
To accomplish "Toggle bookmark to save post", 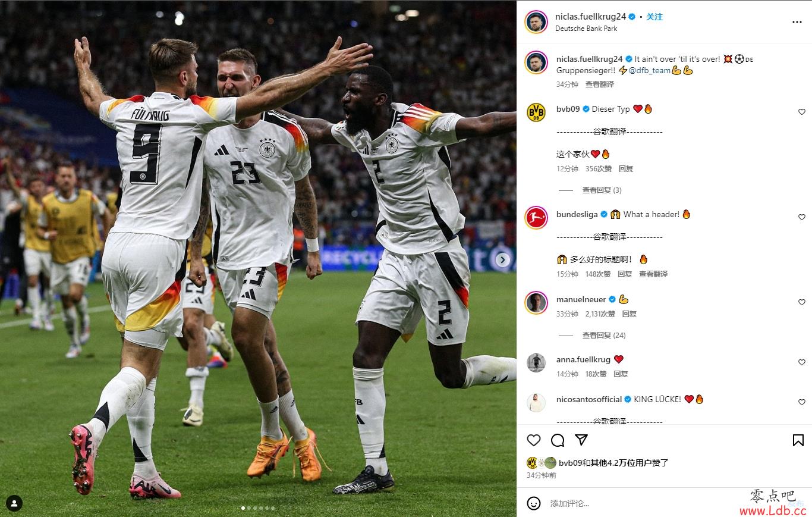I will pos(798,440).
